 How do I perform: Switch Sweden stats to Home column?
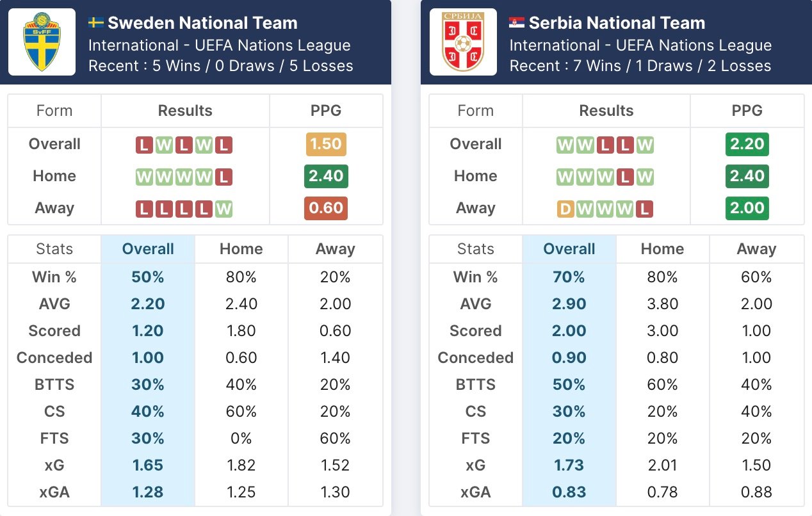click(x=241, y=249)
